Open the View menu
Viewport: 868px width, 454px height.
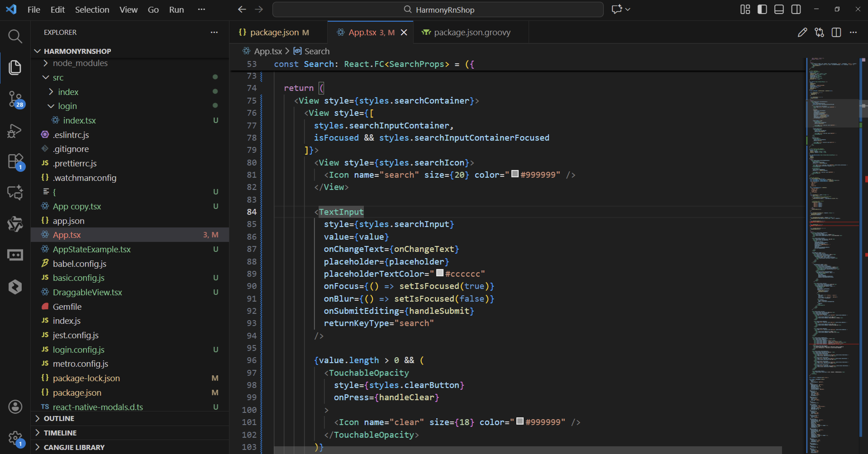(x=128, y=9)
